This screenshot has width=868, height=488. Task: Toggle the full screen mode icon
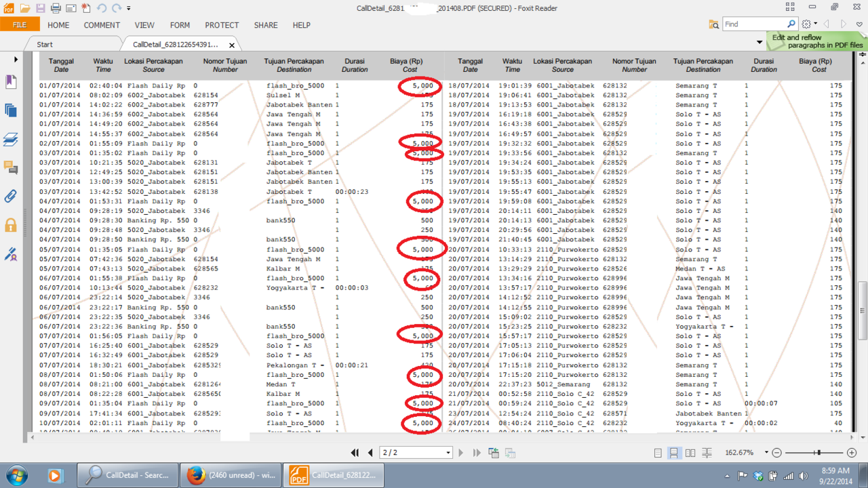[x=790, y=7]
